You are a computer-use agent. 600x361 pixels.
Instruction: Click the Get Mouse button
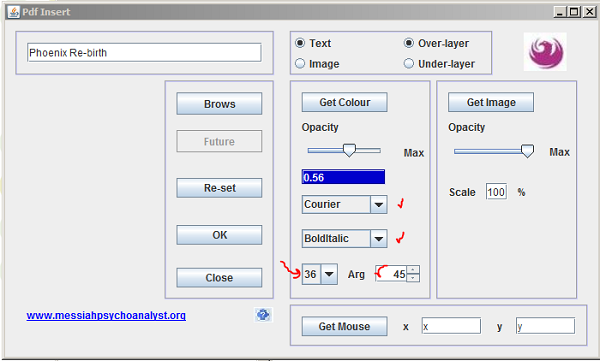tap(344, 326)
